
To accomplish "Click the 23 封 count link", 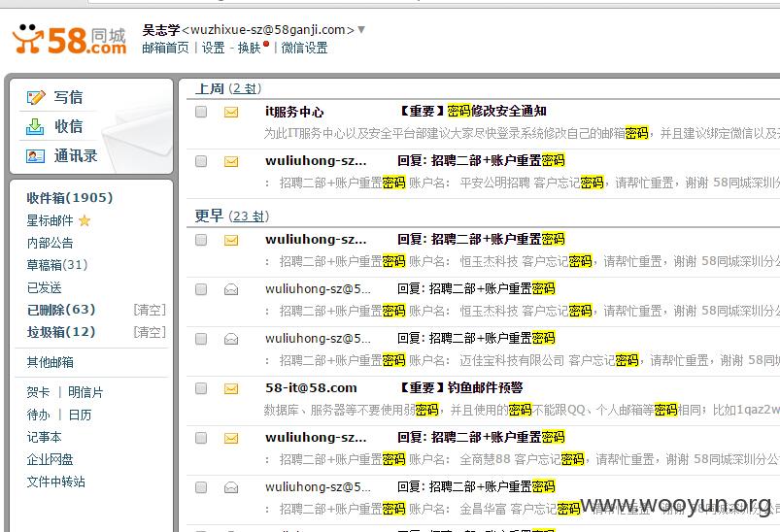I will tap(249, 216).
